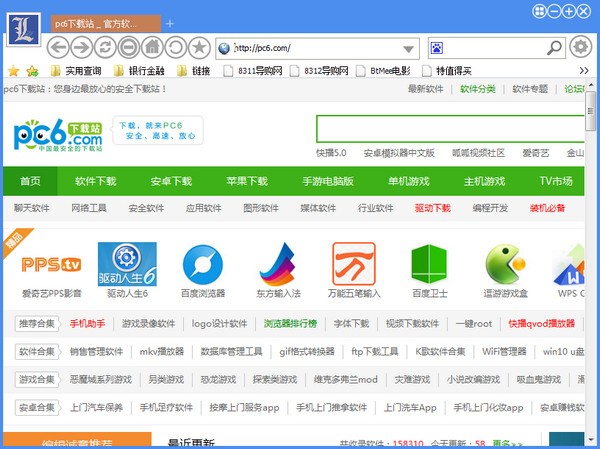Expand the bookmarks bar overflow chevron
Viewport: 600px width, 449px height.
[x=586, y=71]
